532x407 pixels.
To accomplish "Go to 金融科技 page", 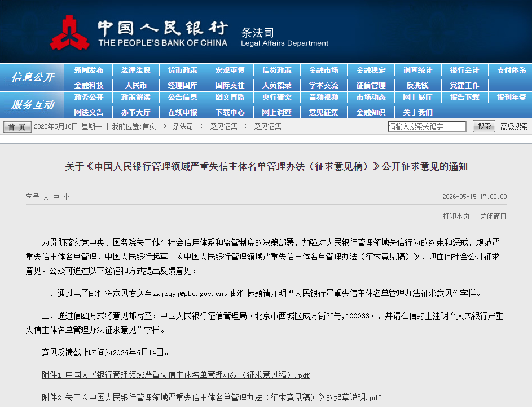I will (89, 85).
